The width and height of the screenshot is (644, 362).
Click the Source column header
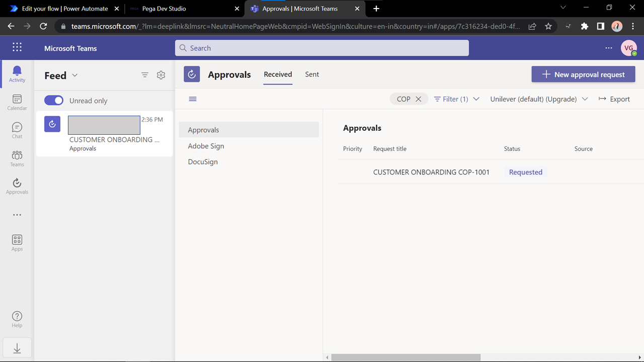(584, 149)
